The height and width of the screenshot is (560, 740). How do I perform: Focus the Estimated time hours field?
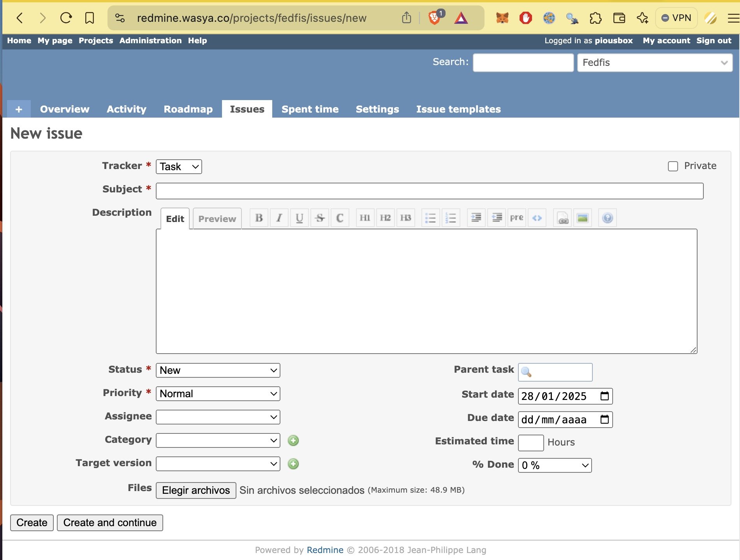[x=531, y=443]
